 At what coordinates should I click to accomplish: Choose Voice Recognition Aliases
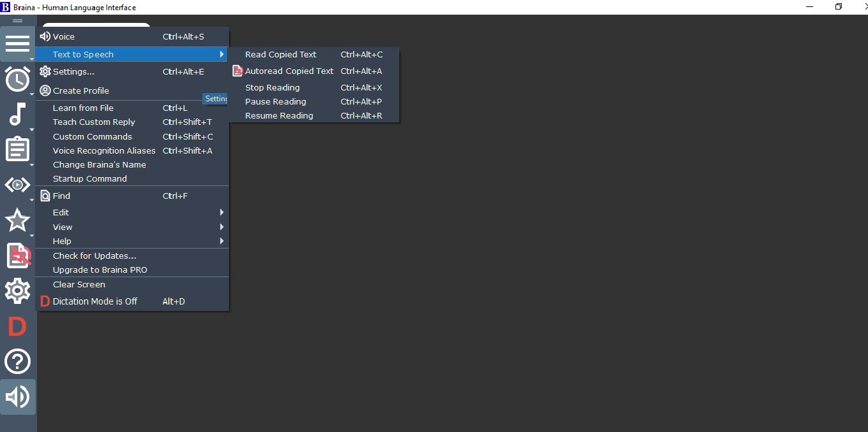pos(132,150)
